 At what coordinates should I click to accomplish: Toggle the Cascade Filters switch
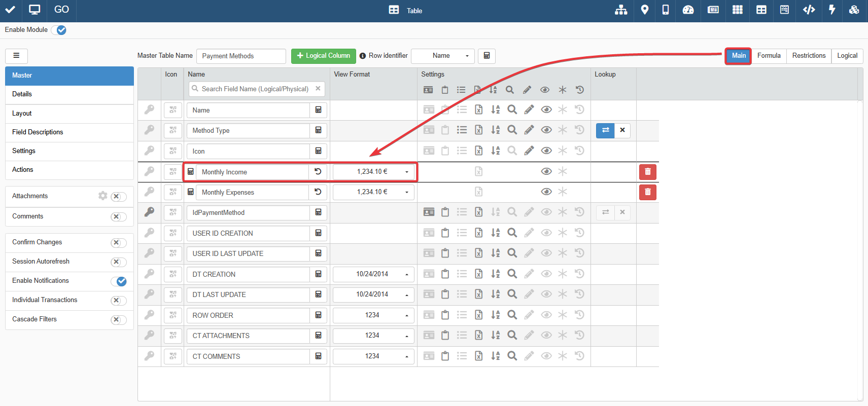[118, 320]
